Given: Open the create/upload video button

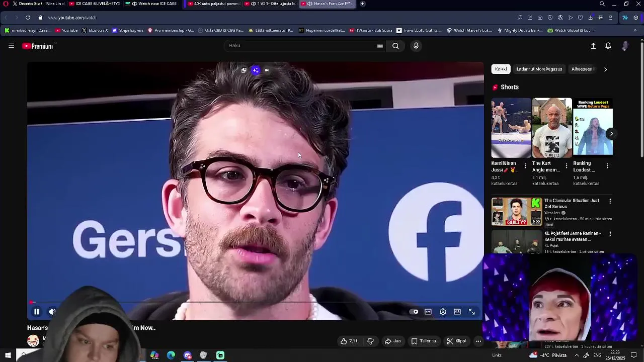Looking at the screenshot, I should (x=593, y=46).
